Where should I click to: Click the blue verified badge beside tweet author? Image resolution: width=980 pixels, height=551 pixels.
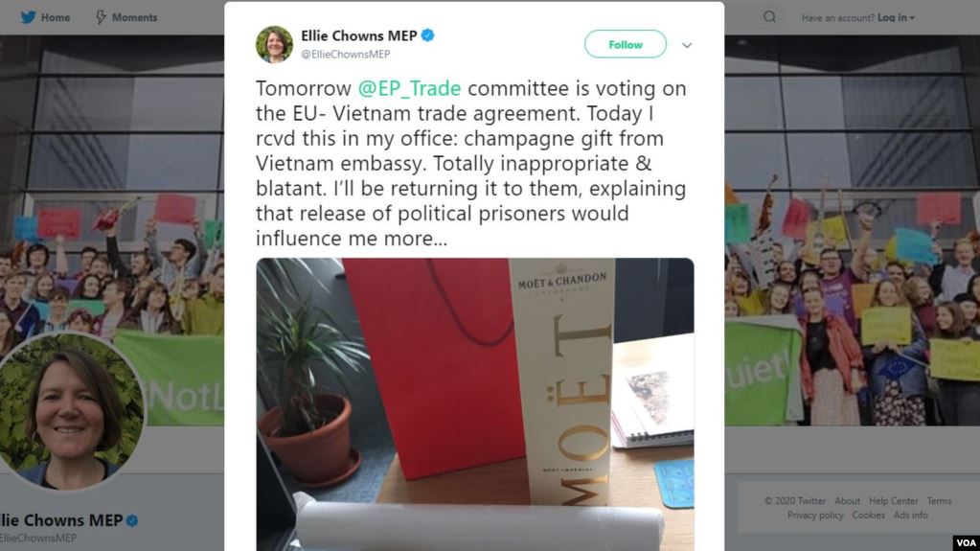[x=428, y=35]
